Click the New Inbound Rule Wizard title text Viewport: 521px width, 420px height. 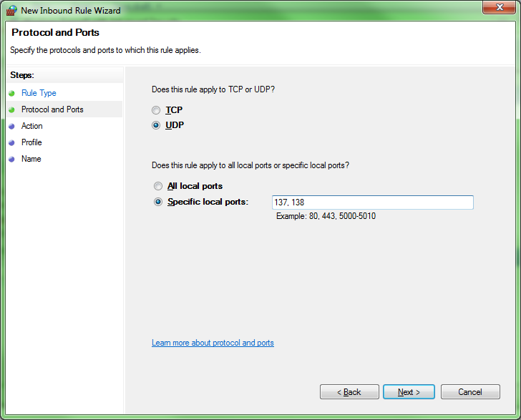70,11
